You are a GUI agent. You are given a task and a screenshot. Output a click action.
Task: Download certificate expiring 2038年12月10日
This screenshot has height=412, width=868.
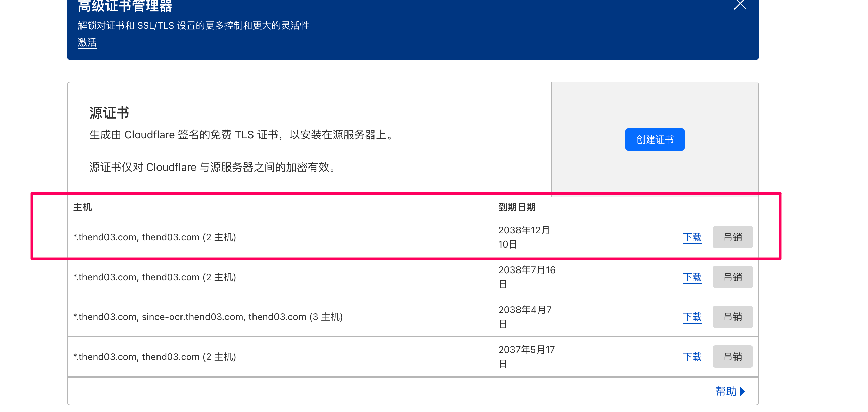pyautogui.click(x=692, y=237)
